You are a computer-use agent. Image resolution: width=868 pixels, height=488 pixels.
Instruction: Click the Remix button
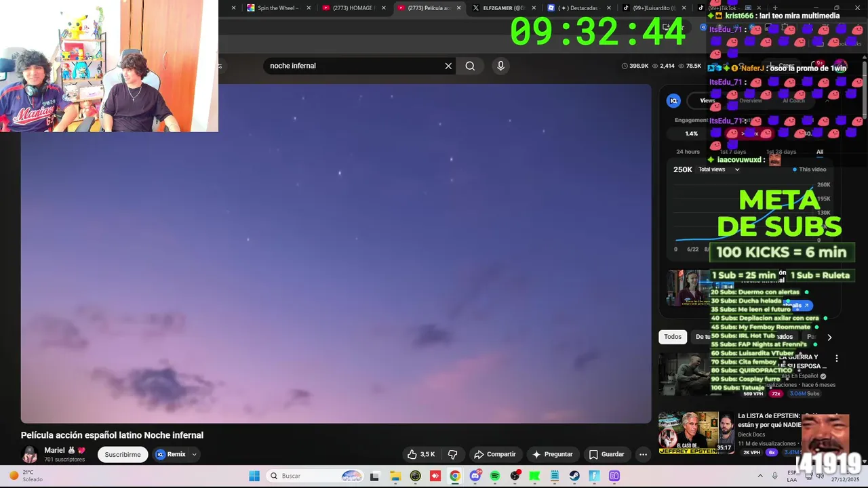[x=171, y=454]
